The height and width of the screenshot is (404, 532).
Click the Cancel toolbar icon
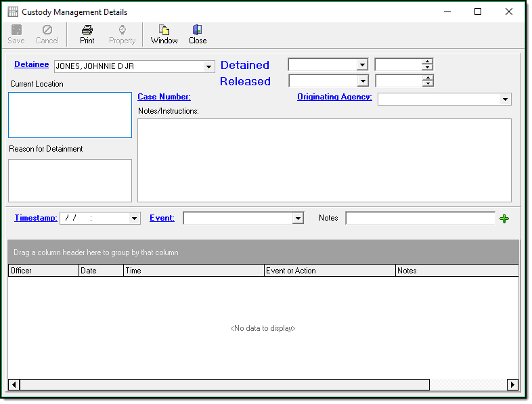point(47,30)
